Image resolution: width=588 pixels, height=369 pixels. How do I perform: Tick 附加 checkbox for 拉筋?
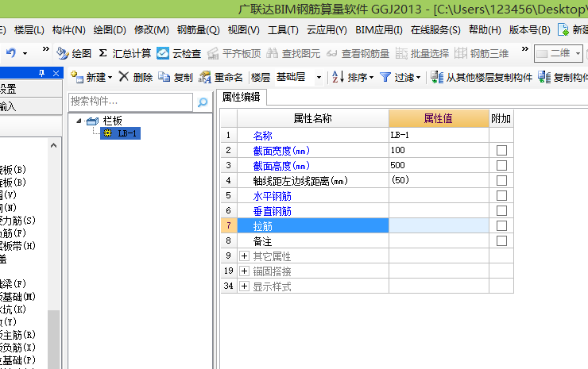coord(501,225)
